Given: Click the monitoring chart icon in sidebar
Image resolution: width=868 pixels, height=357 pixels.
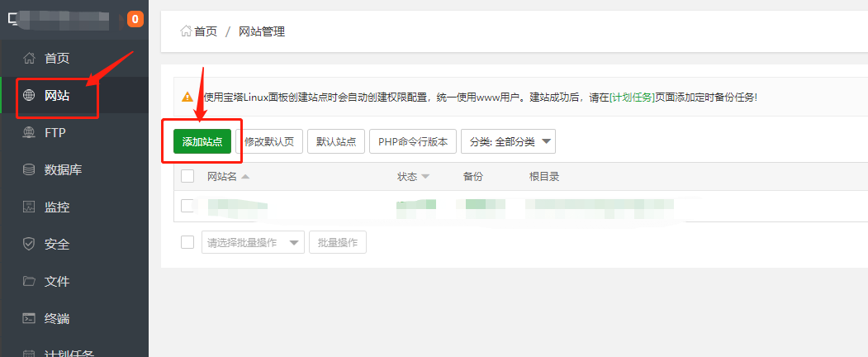Looking at the screenshot, I should [30, 207].
